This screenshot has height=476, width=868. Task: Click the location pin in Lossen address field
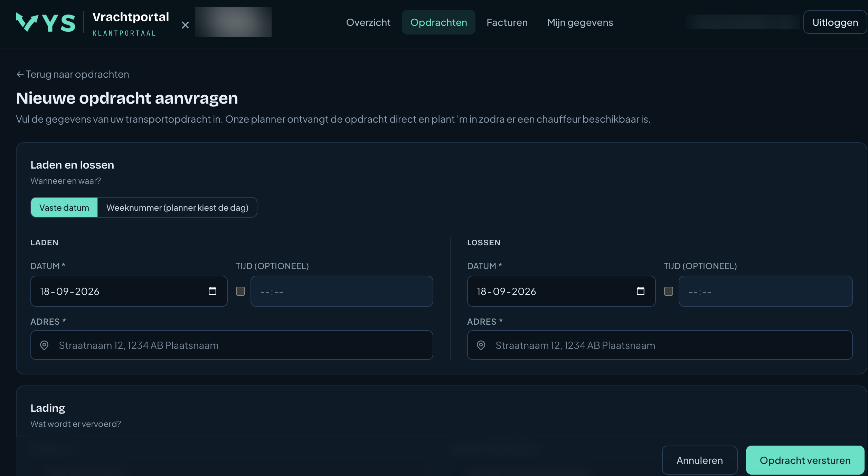pos(481,345)
